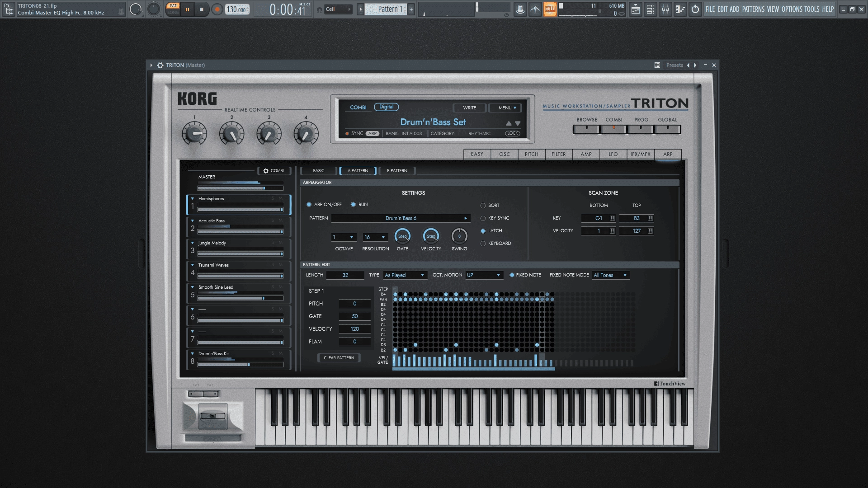
Task: Enable the KEYBOARD option
Action: (483, 244)
